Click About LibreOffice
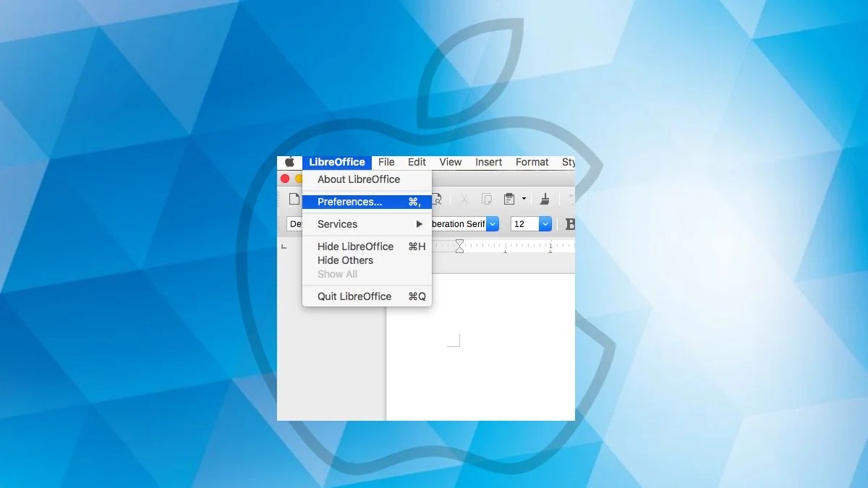This screenshot has height=488, width=868. coord(358,179)
